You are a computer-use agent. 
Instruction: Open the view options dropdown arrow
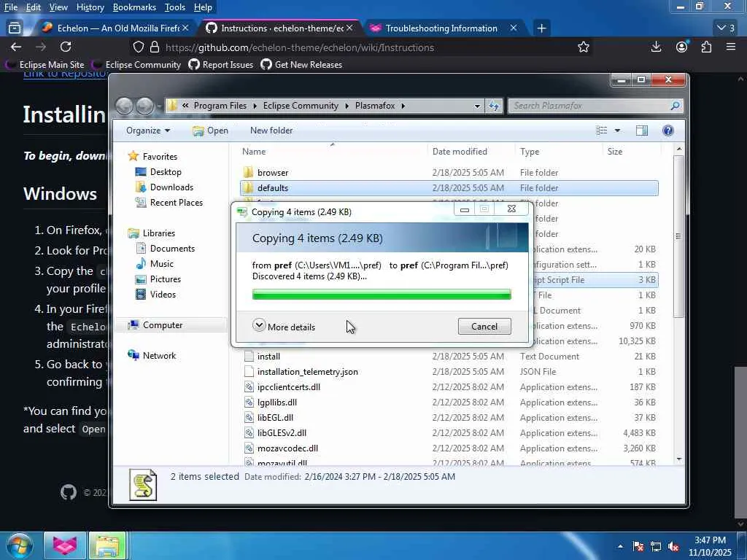click(617, 131)
